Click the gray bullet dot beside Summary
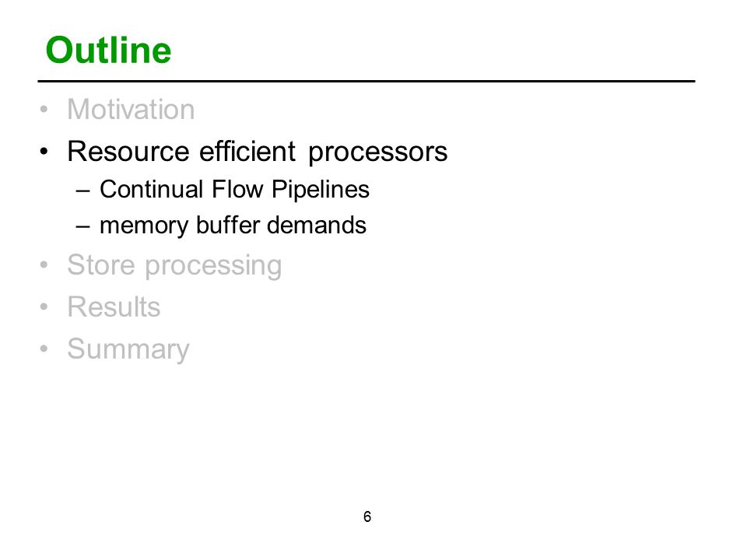The width and height of the screenshot is (747, 560). coord(44,349)
